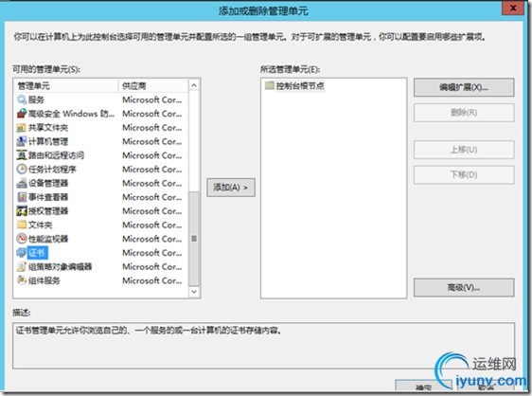
Task: Select the 组件服务 row text
Action: tap(44, 280)
